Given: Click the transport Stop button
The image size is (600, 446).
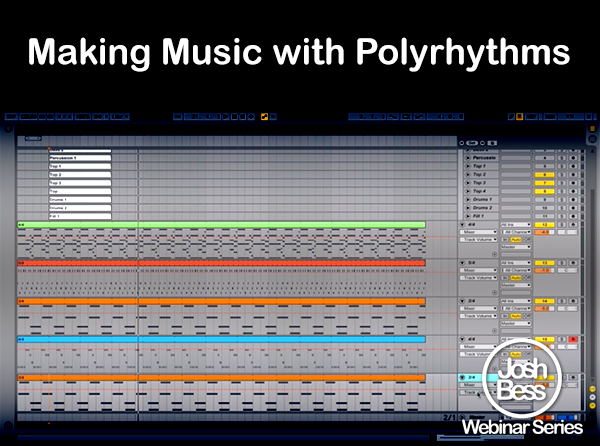Looking at the screenshot, I should [x=235, y=117].
